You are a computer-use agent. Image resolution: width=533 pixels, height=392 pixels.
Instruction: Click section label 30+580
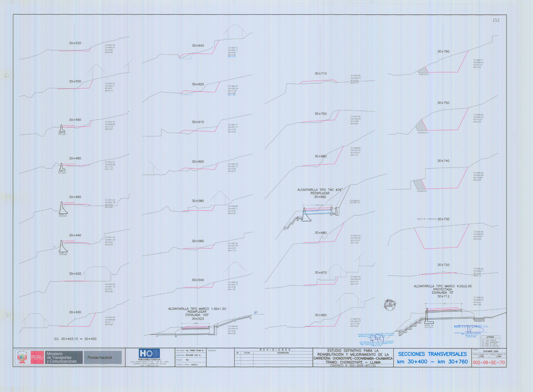tap(198, 201)
